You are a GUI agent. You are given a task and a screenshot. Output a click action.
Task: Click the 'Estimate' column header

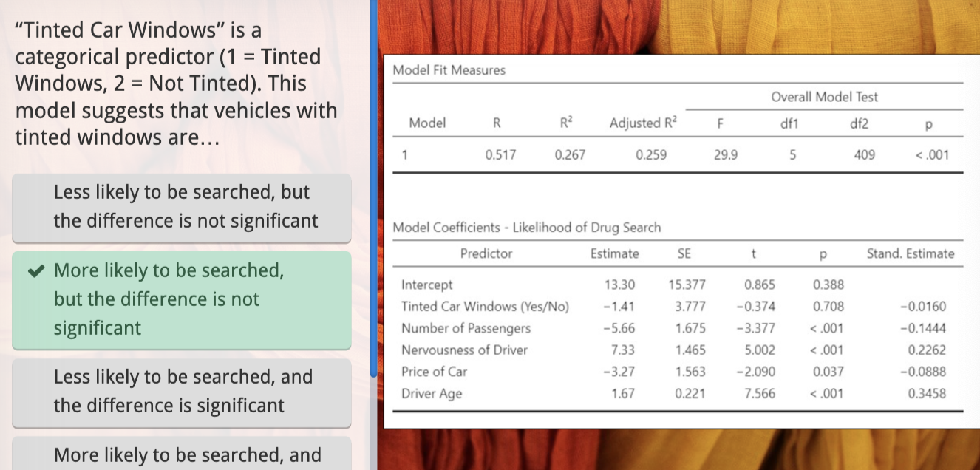614,253
